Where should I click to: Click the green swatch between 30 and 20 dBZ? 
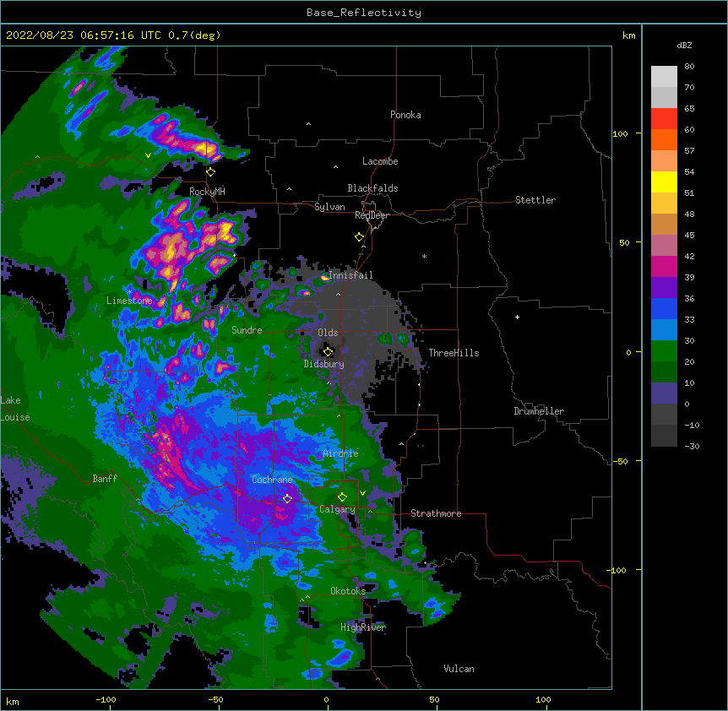[x=664, y=351]
